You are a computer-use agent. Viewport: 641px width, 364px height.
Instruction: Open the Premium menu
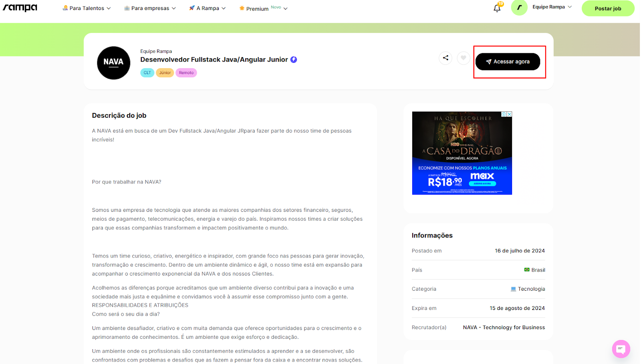[x=263, y=8]
